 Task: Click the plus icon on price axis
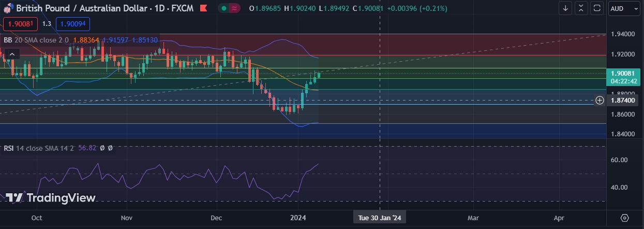point(600,100)
